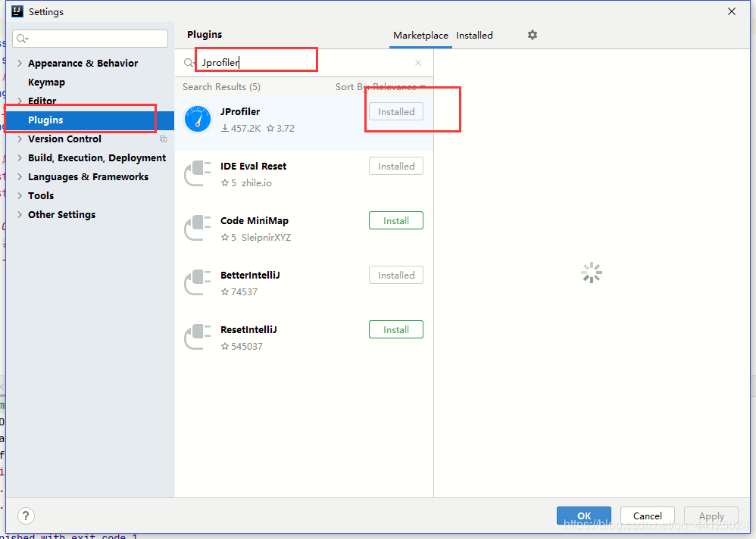Image resolution: width=756 pixels, height=539 pixels.
Task: Expand the Editor settings section
Action: click(20, 101)
